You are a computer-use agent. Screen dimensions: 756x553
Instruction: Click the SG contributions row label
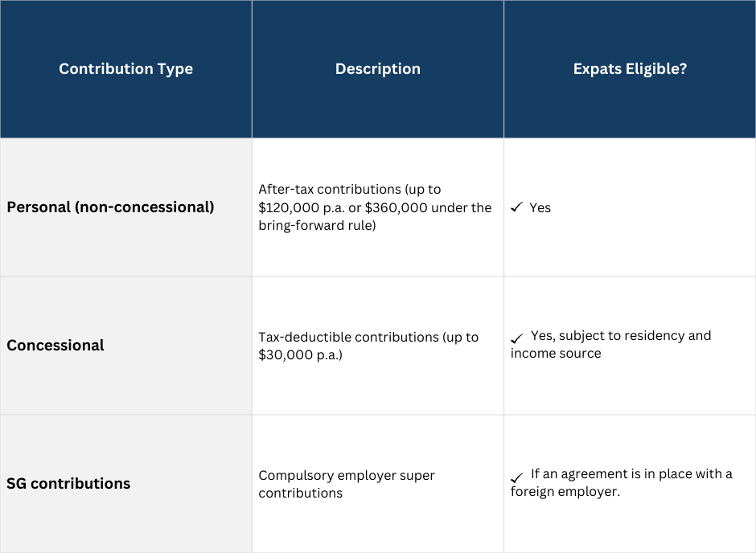click(68, 484)
